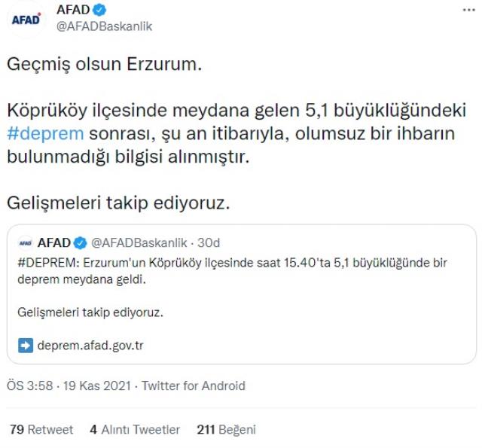Click the AFAD profile avatar logo
The height and width of the screenshot is (448, 482).
pos(26,20)
